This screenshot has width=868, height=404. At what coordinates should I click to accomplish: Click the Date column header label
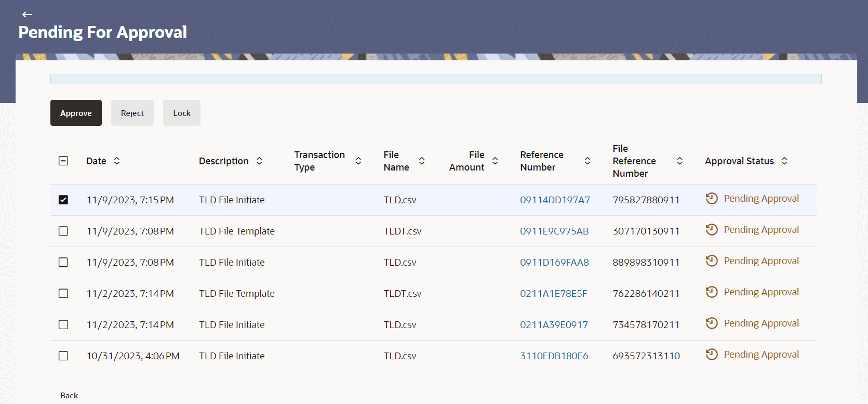(x=96, y=161)
